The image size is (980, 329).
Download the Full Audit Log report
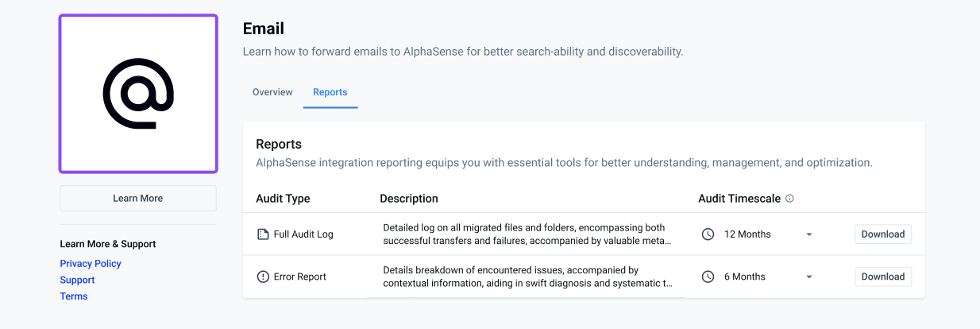[x=883, y=234]
